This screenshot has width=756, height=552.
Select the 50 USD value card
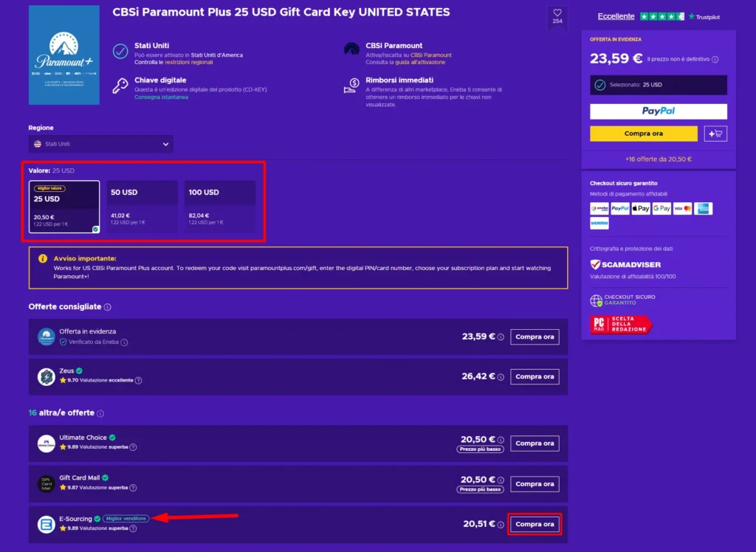[x=142, y=207]
